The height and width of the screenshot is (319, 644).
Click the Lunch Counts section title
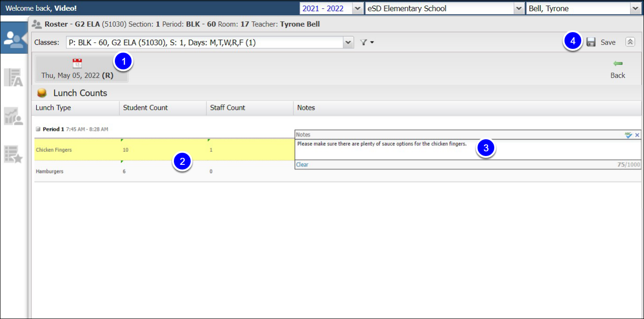coord(80,93)
